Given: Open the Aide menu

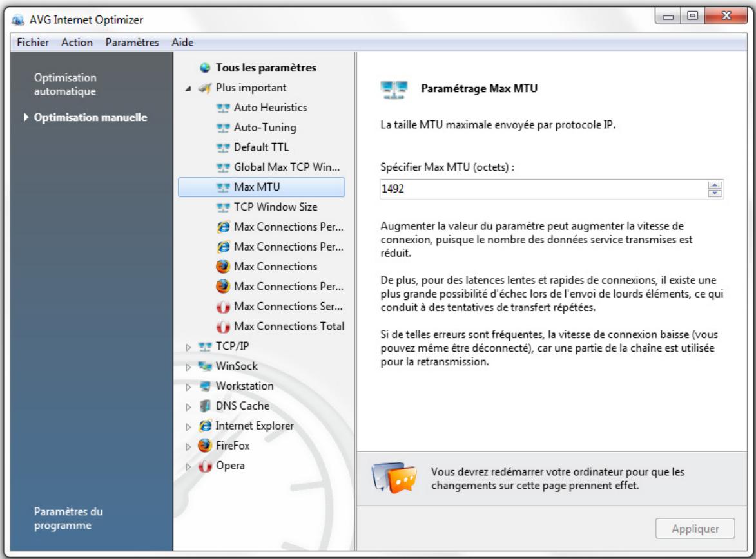Looking at the screenshot, I should pos(182,43).
